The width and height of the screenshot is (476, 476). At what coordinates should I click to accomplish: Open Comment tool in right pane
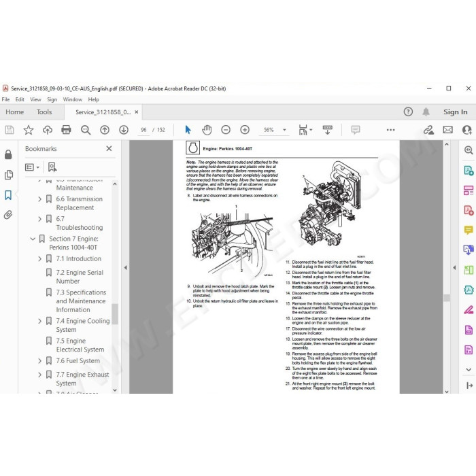click(469, 230)
